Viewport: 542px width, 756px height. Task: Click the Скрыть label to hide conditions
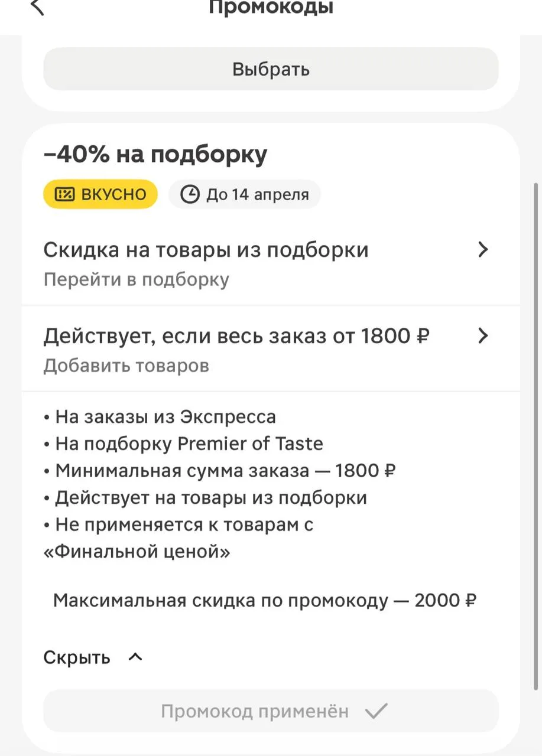pos(77,657)
